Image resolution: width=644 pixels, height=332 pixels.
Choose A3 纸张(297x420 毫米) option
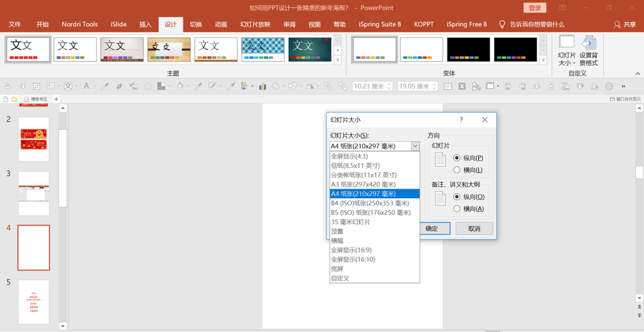[x=374, y=184]
